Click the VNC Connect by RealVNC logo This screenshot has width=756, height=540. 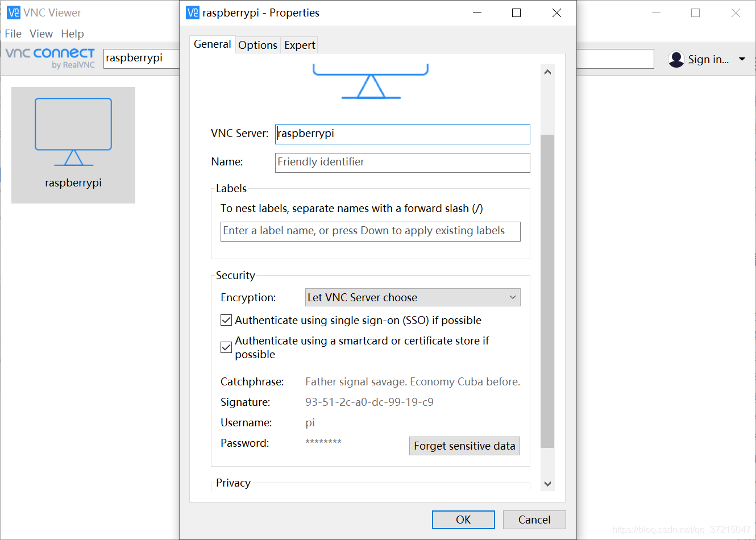(50, 58)
